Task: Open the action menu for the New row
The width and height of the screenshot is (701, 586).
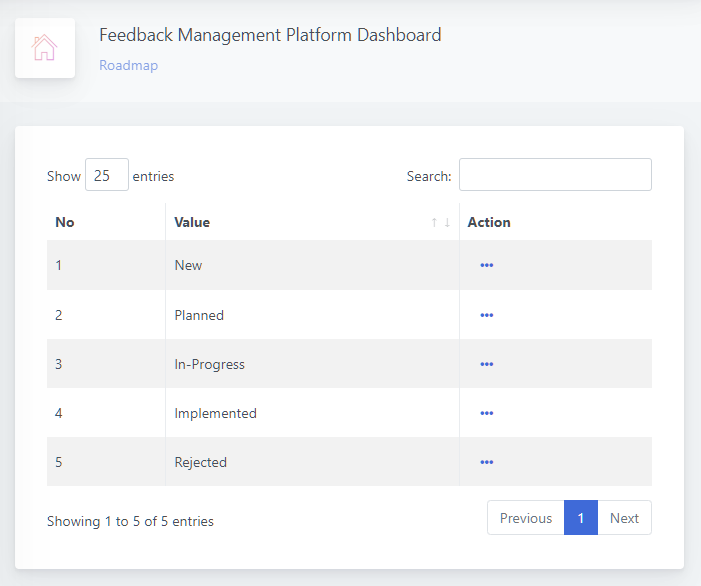Action: (487, 265)
